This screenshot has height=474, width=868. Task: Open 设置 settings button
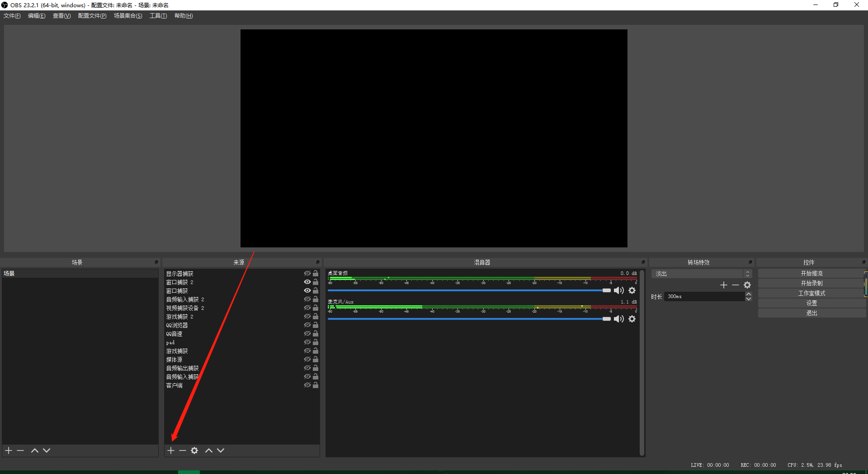click(x=811, y=303)
